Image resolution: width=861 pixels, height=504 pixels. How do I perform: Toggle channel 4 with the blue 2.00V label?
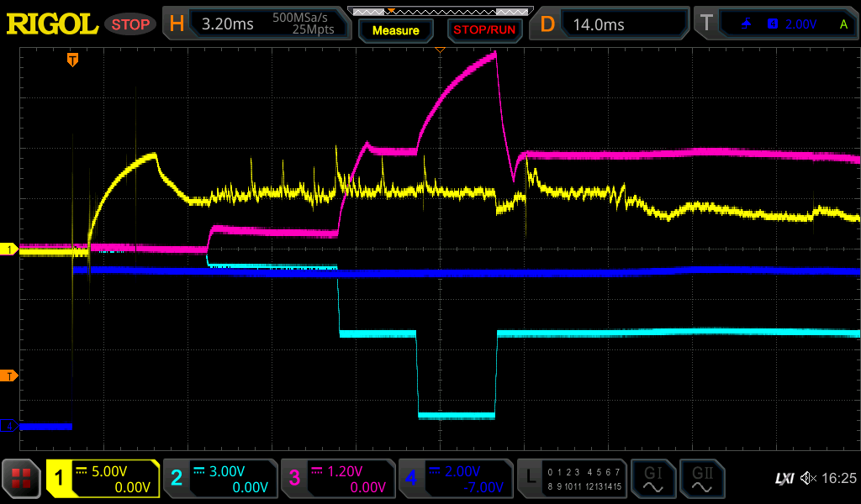click(x=454, y=479)
